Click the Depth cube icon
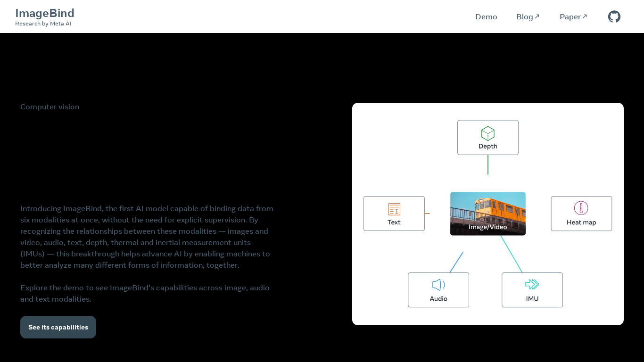 (487, 133)
